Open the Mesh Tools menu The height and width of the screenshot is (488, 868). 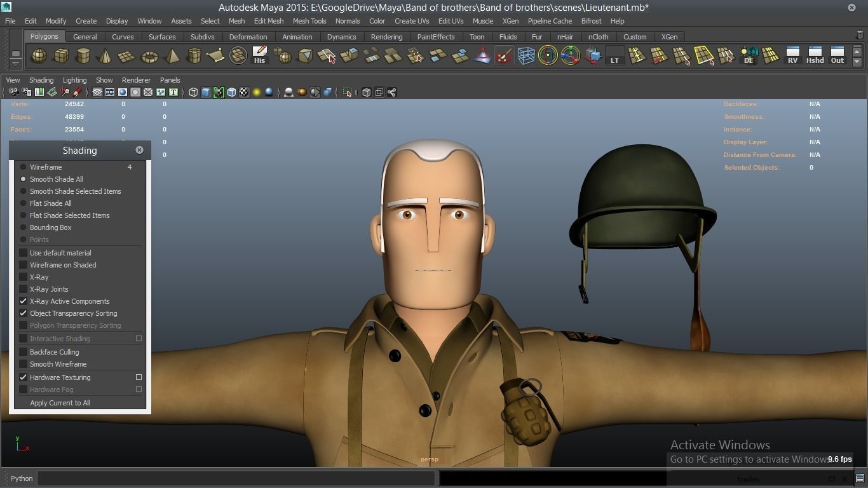tap(309, 21)
